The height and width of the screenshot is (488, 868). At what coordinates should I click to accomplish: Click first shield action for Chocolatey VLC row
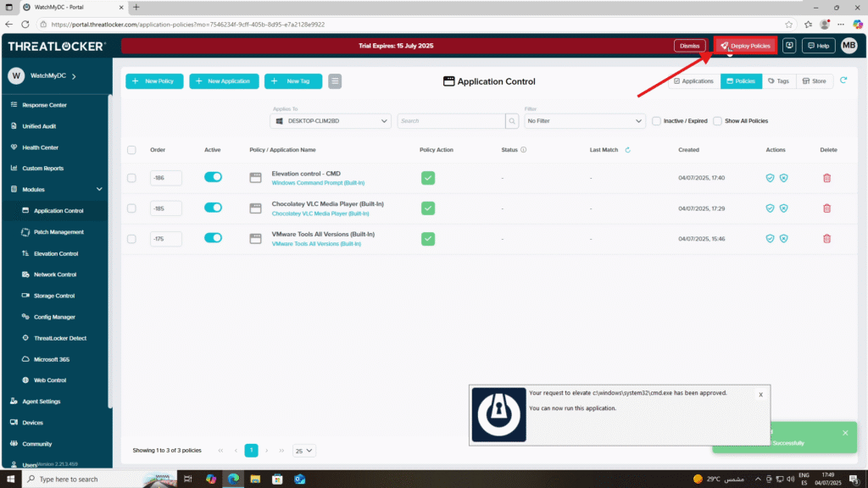770,208
